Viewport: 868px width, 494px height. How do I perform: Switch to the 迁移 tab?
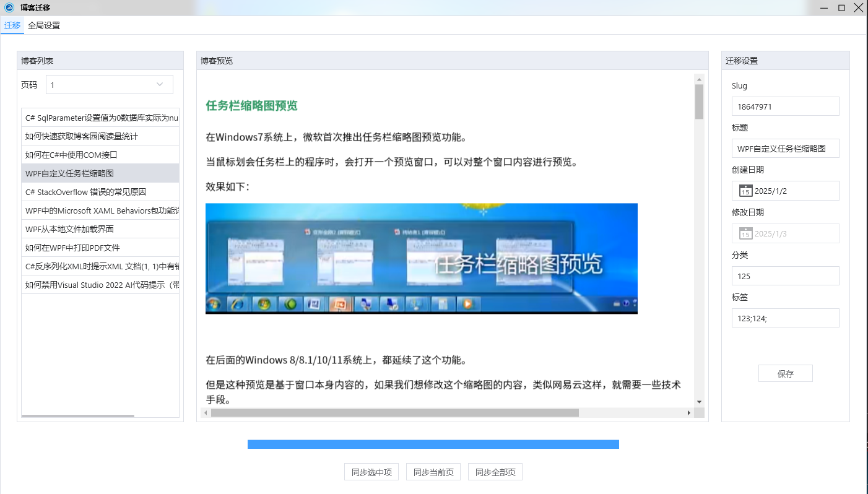(12, 25)
